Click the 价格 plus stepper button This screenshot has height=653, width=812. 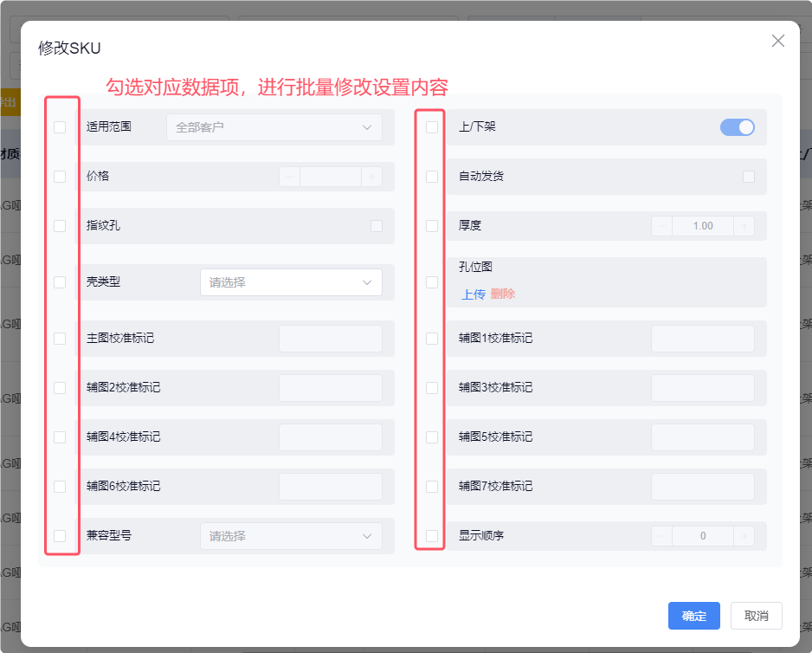tap(372, 177)
